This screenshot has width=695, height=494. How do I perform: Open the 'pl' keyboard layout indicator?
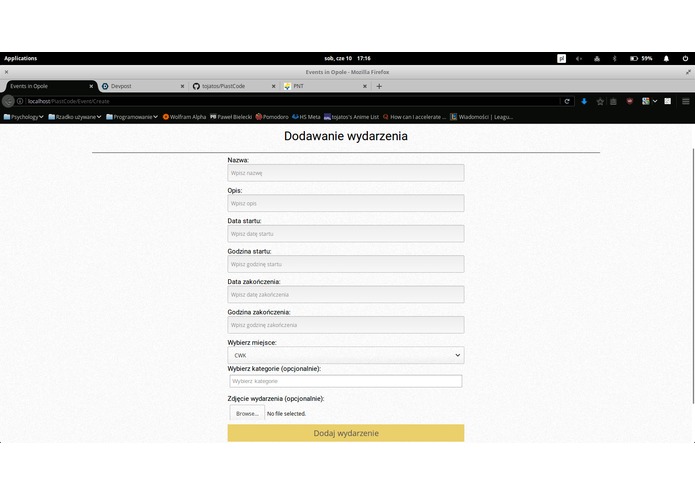click(x=561, y=58)
